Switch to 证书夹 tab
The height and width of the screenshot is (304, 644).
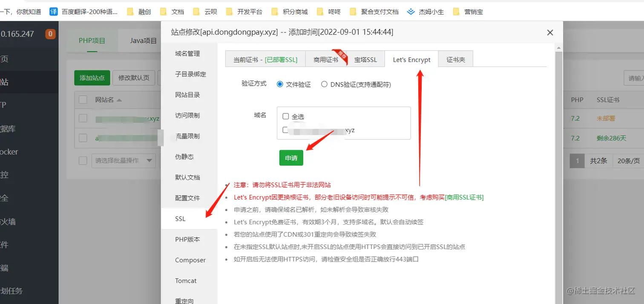pyautogui.click(x=456, y=60)
